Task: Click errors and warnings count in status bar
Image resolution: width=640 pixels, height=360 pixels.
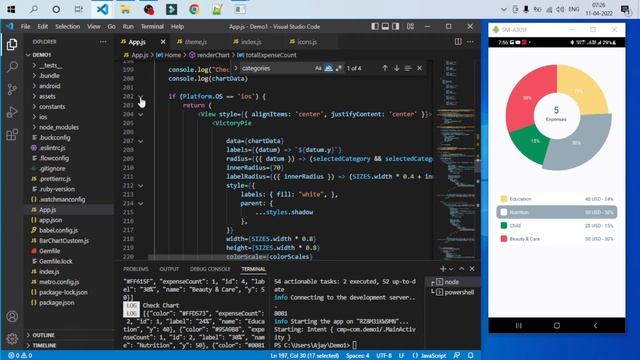Action: [x=20, y=356]
